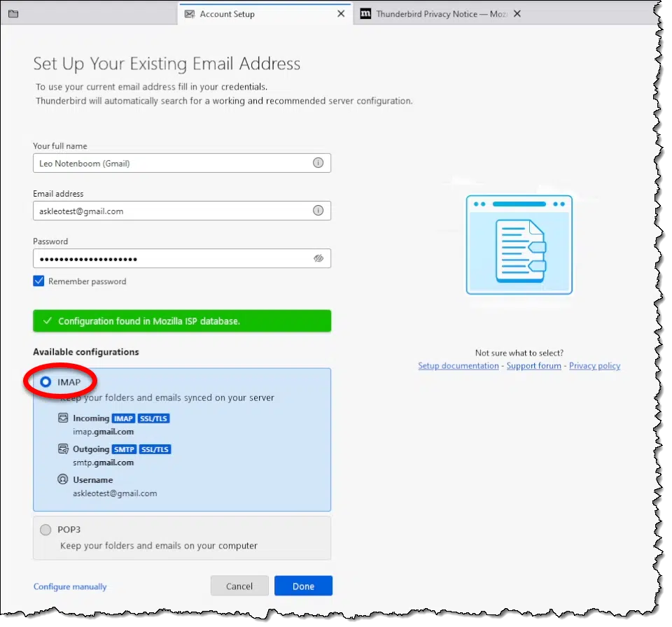Click the Username person icon
Viewport: 672px width, 627px height.
click(x=63, y=479)
